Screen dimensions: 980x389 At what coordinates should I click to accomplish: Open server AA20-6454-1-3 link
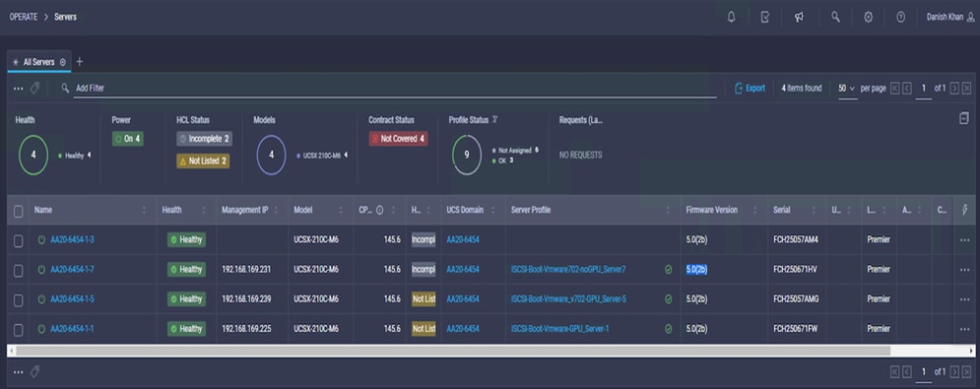[73, 239]
